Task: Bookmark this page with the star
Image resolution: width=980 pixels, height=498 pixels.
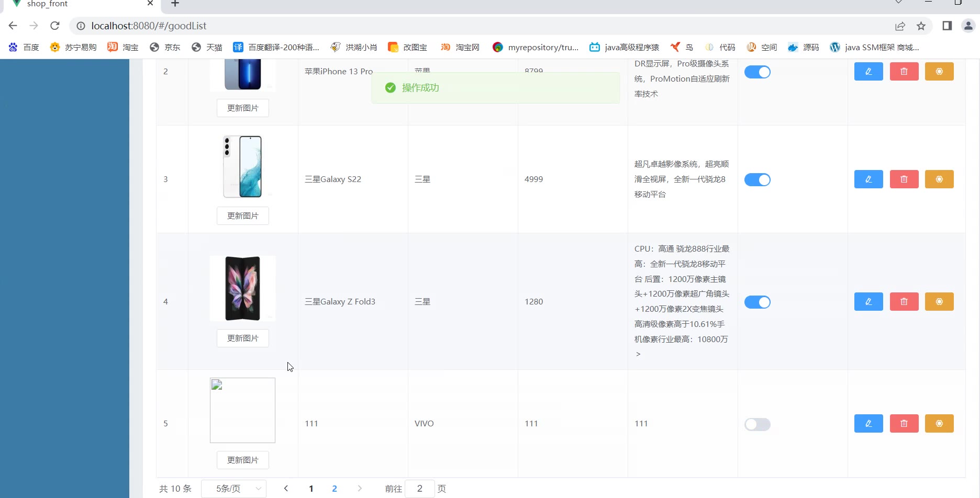Action: pos(921,26)
